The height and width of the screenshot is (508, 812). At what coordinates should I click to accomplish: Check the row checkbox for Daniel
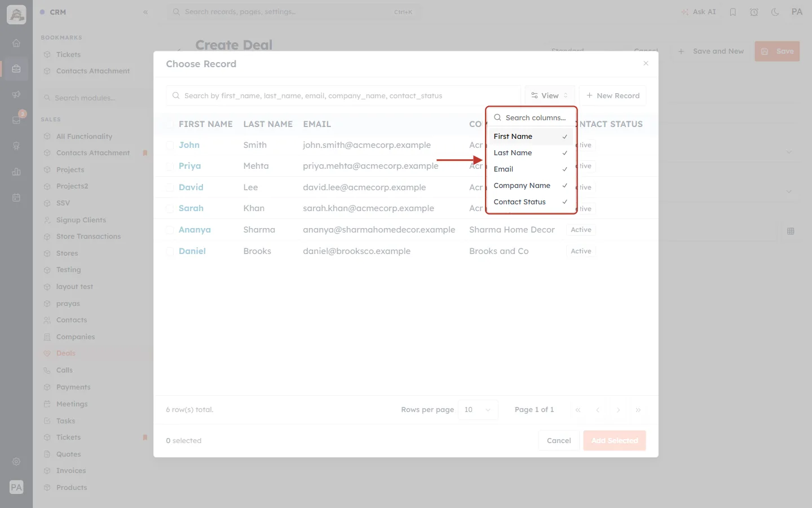pyautogui.click(x=170, y=251)
